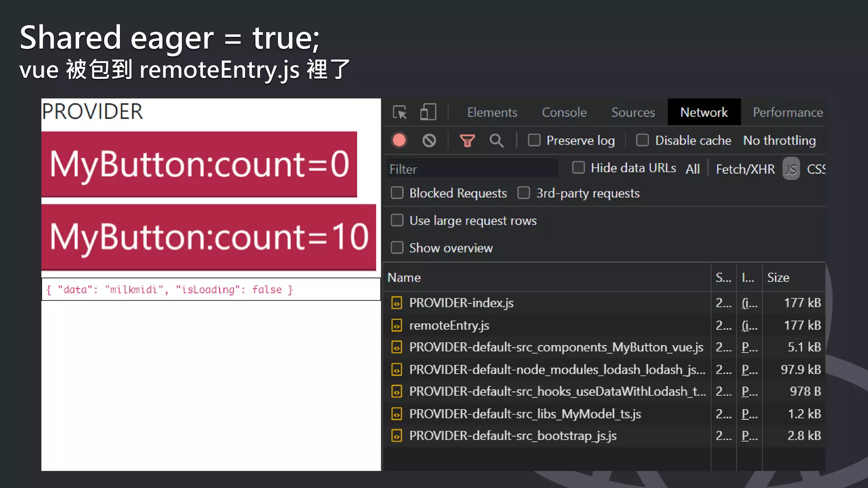Sort by the Size column header

tap(793, 277)
